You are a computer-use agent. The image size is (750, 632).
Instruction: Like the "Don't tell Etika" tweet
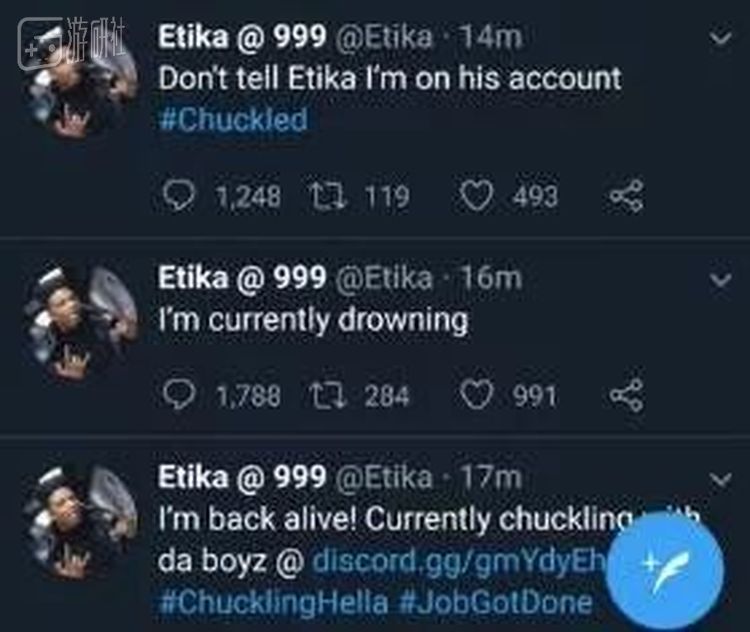click(479, 195)
